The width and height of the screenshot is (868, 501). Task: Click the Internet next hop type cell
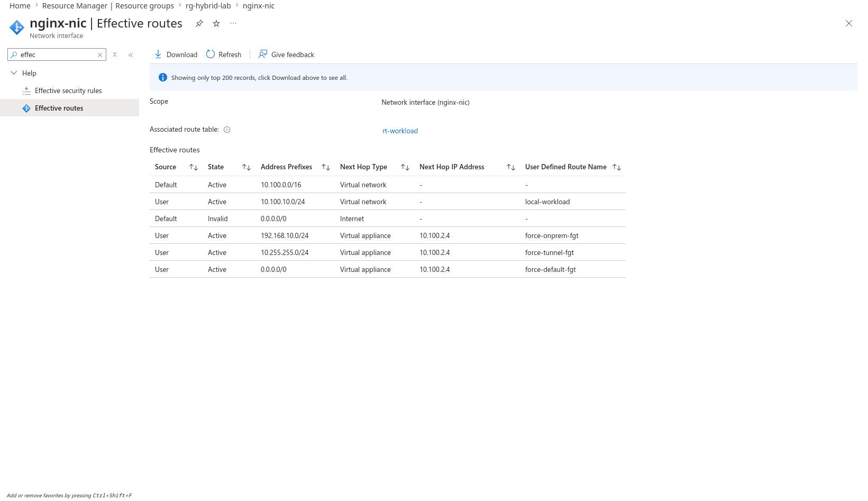(352, 218)
